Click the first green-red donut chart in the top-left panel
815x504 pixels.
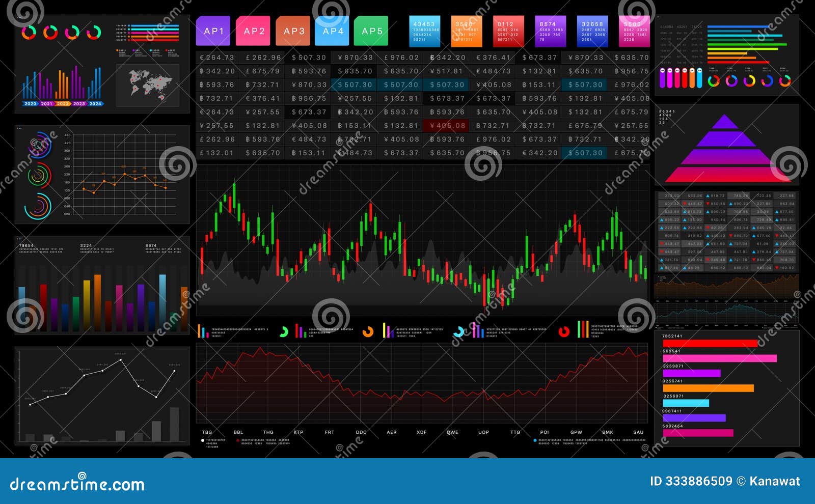[30, 33]
